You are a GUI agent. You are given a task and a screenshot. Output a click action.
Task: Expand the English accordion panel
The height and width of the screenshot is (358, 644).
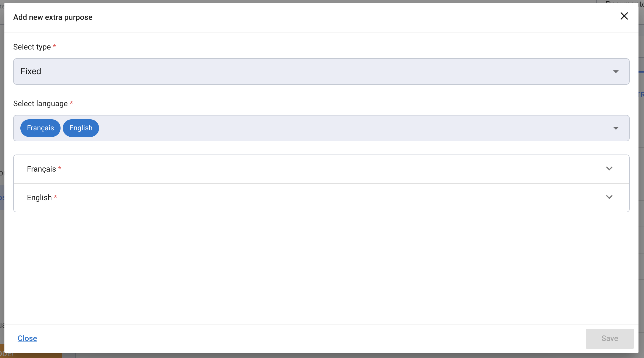303,198
